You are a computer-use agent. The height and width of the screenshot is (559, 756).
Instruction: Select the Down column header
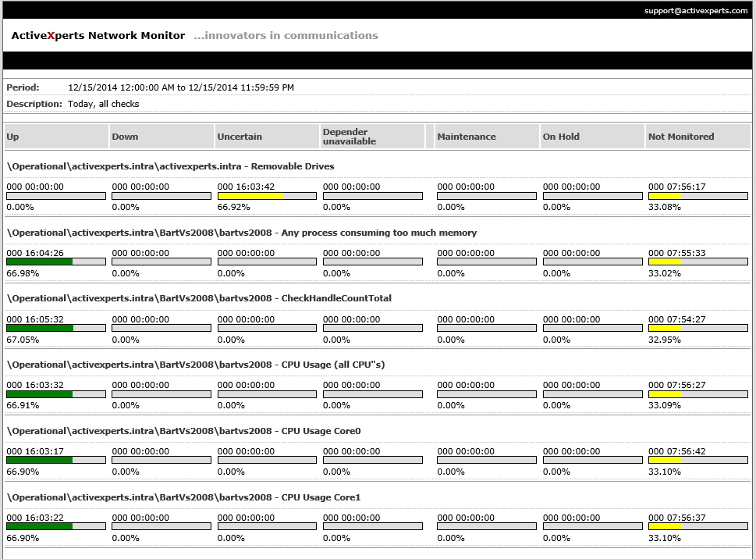125,137
